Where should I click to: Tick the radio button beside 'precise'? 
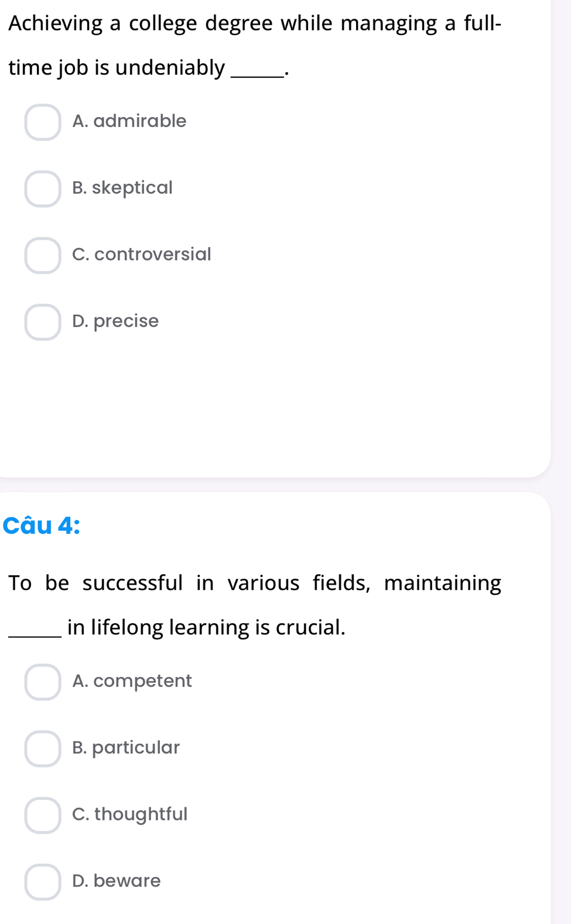pyautogui.click(x=43, y=322)
